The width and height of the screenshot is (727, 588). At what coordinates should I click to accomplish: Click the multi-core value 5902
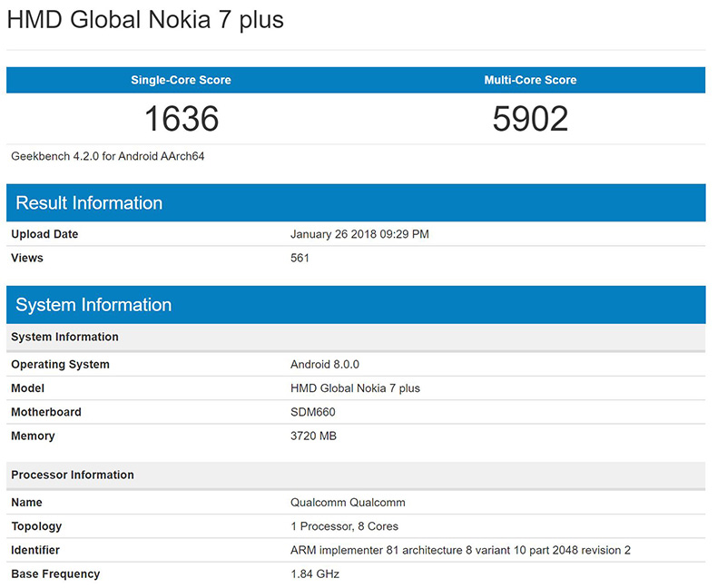point(530,119)
